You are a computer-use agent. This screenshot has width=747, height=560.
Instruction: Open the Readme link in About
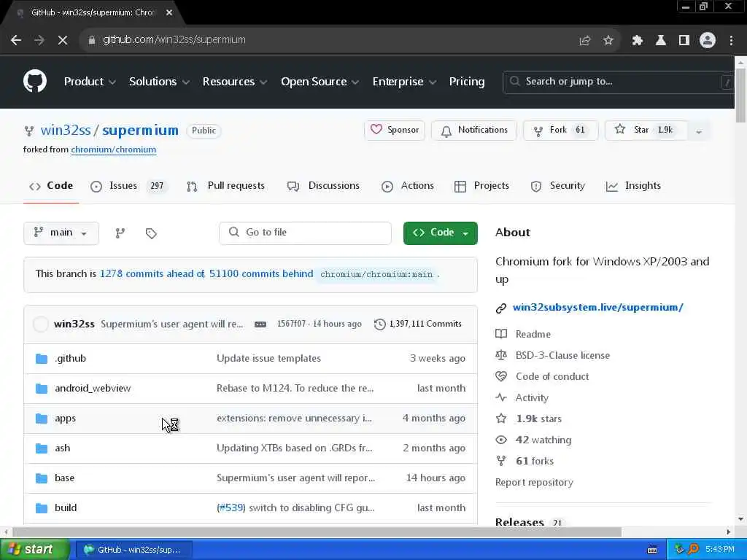coord(533,334)
